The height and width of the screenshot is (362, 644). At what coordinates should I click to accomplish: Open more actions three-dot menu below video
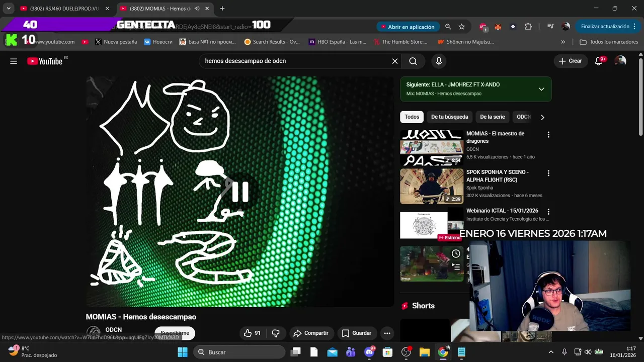coord(387,333)
